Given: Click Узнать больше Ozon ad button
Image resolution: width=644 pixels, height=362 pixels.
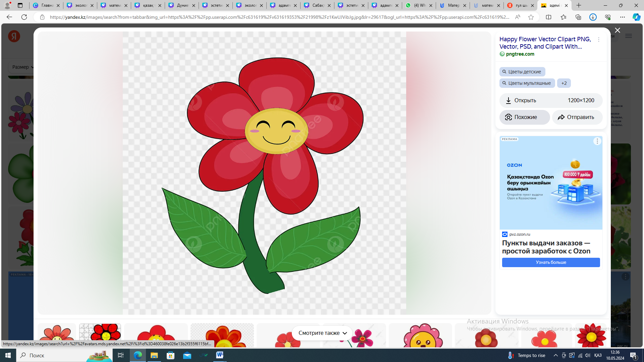Looking at the screenshot, I should click(x=551, y=262).
